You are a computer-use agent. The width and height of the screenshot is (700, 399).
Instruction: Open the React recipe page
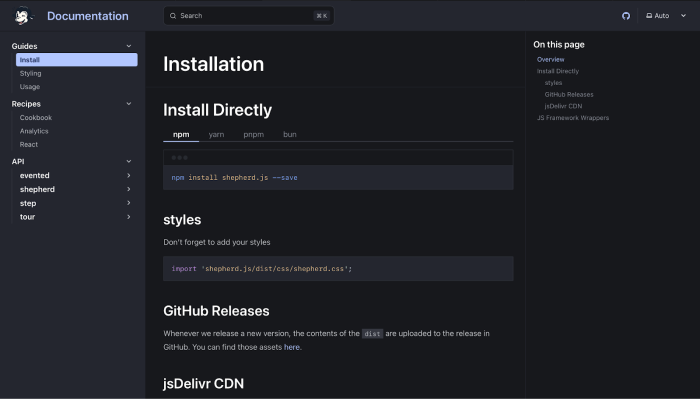coord(29,144)
